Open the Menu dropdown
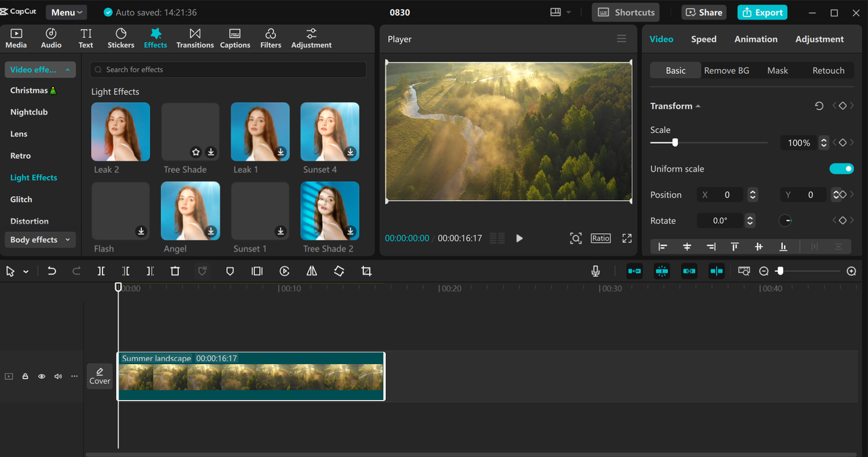This screenshot has width=868, height=457. [x=66, y=12]
